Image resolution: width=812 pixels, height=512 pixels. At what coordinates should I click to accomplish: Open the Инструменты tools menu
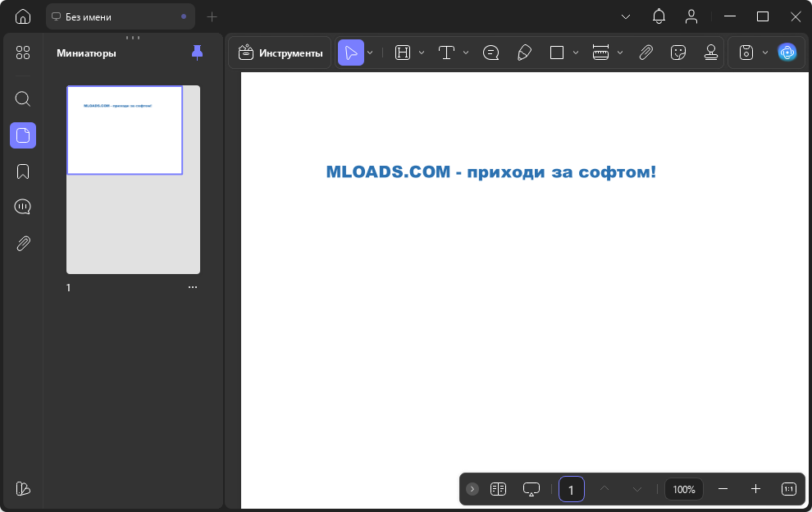pos(280,53)
